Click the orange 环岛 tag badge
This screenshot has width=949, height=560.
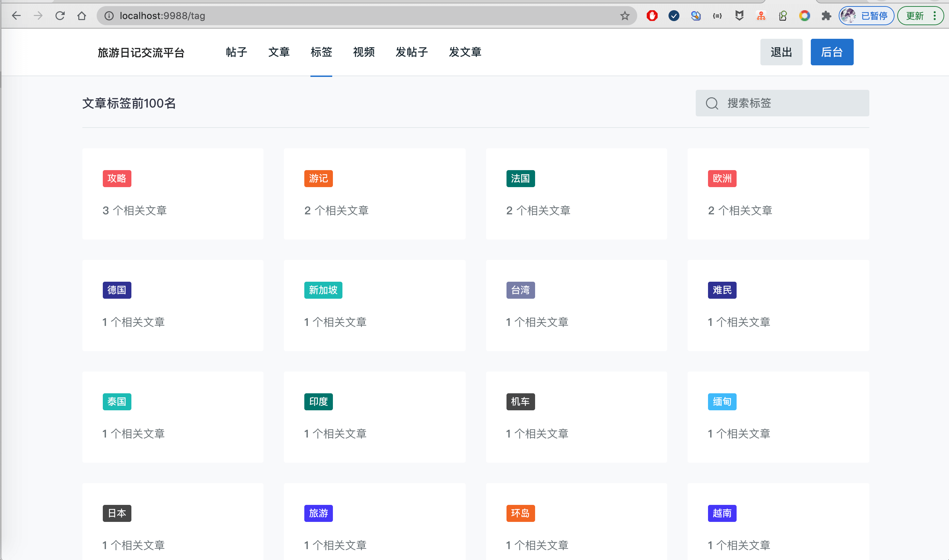[520, 513]
